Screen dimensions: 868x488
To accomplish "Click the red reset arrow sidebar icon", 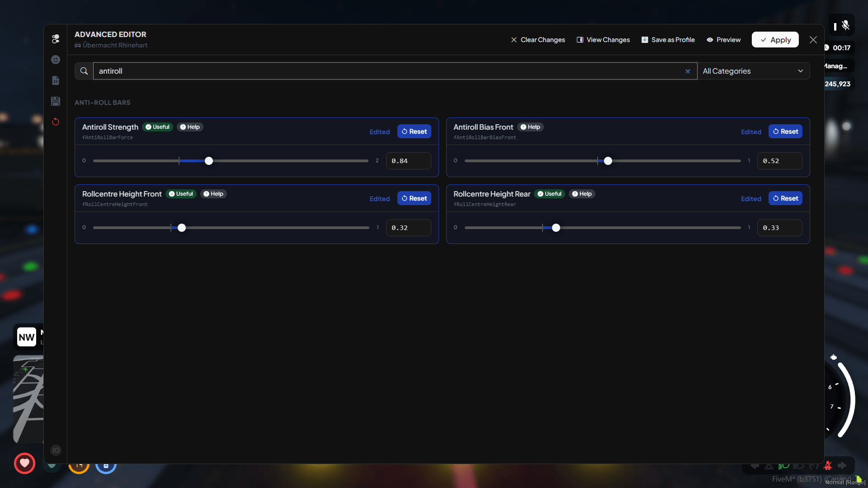I will click(56, 122).
